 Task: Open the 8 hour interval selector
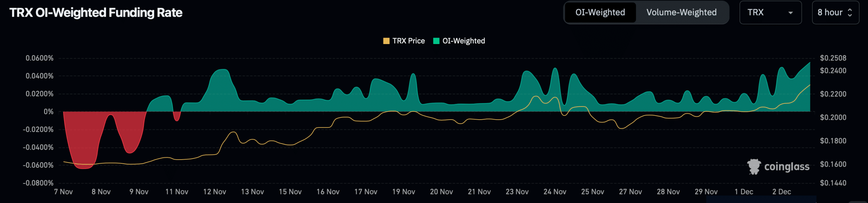[835, 13]
